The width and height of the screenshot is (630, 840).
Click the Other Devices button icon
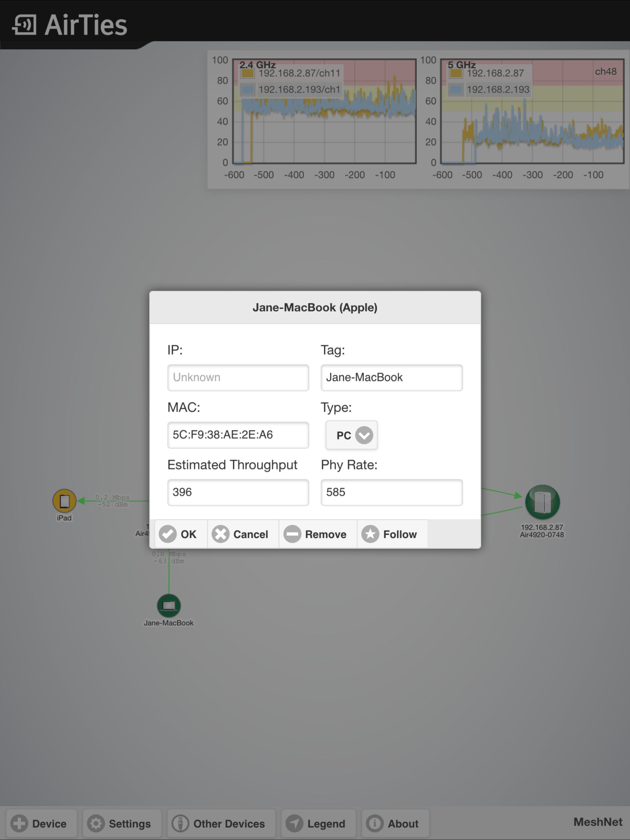tap(181, 823)
